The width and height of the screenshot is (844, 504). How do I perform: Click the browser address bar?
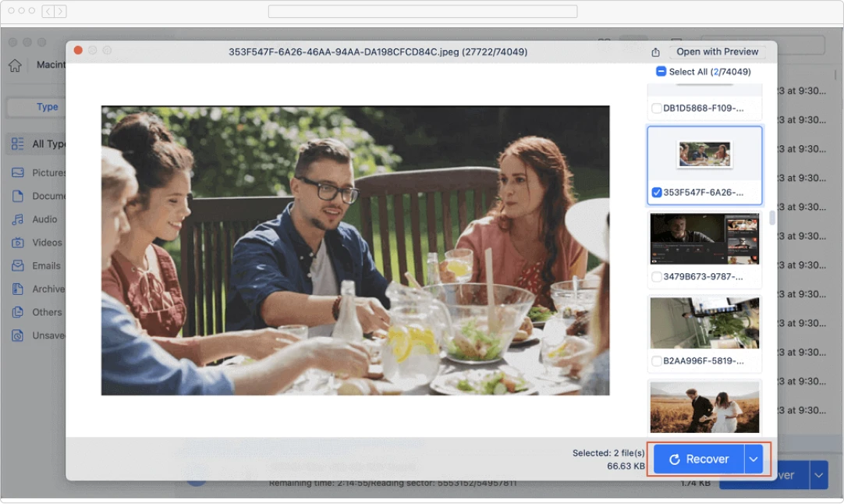(x=423, y=11)
